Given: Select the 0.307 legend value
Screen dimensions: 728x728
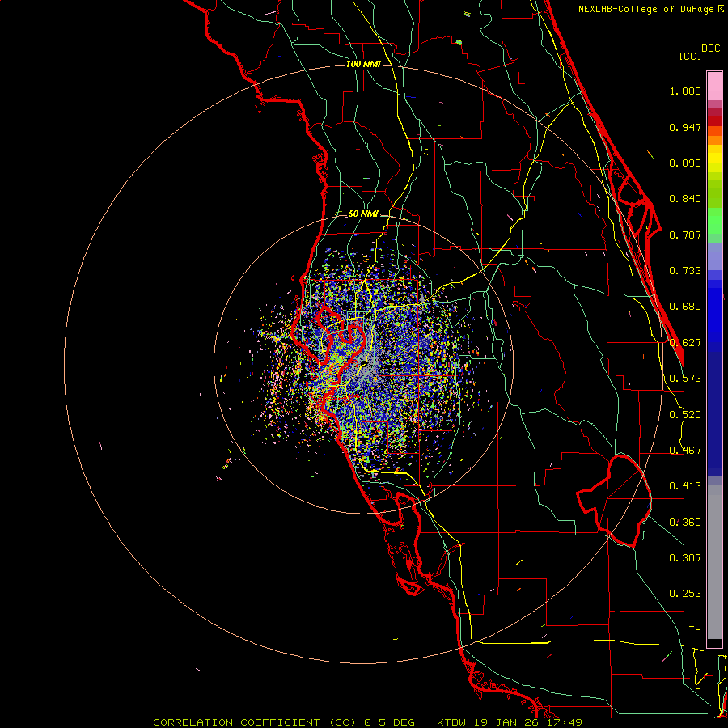Looking at the screenshot, I should 685,557.
